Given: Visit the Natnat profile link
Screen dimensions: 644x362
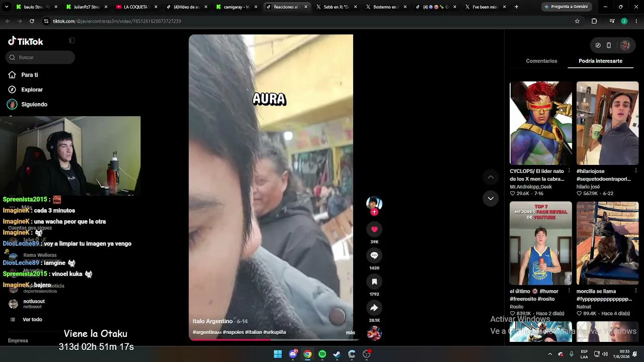Looking at the screenshot, I should (x=584, y=307).
